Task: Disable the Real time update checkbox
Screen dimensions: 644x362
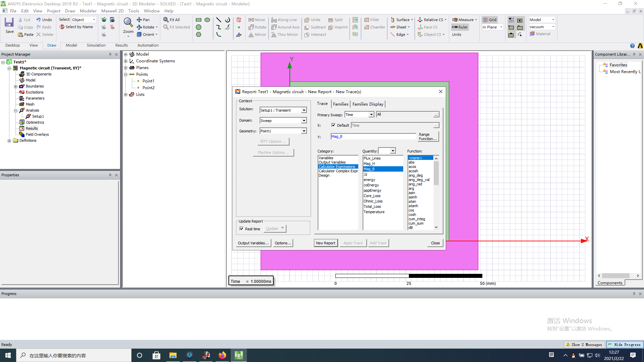Action: [242, 229]
